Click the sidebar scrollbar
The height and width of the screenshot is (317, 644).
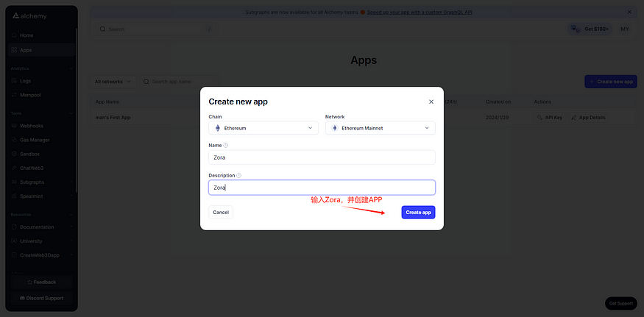pyautogui.click(x=77, y=111)
